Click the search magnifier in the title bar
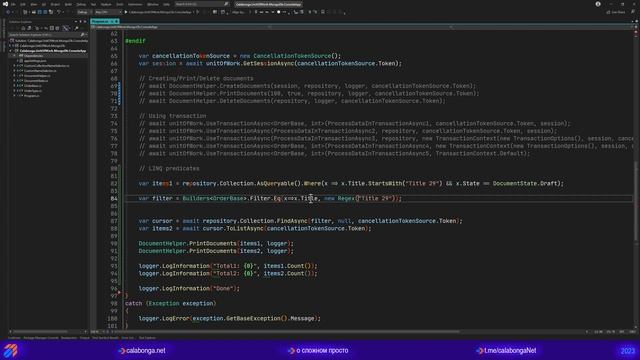This screenshot has height=360, width=640. 226,4
